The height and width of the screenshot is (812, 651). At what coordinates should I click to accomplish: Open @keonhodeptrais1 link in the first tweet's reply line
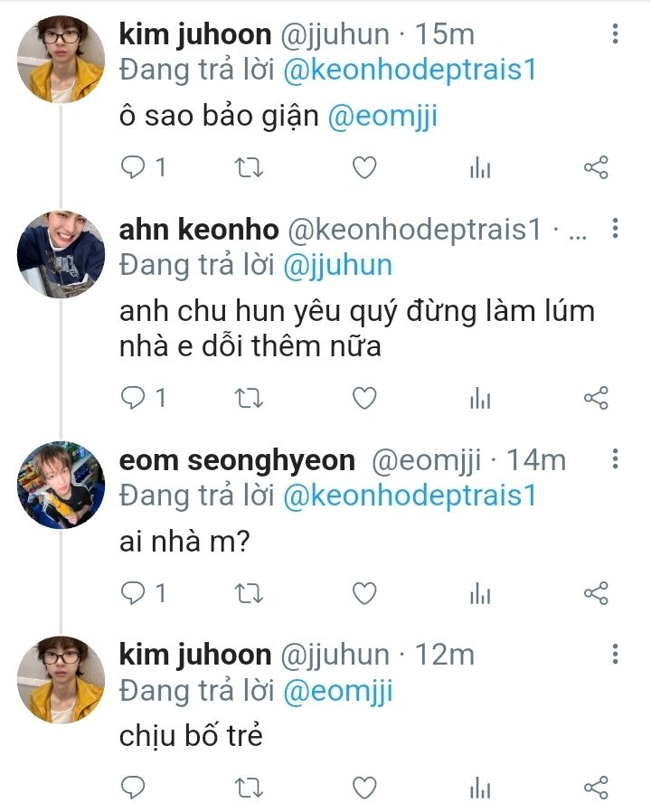tap(410, 71)
